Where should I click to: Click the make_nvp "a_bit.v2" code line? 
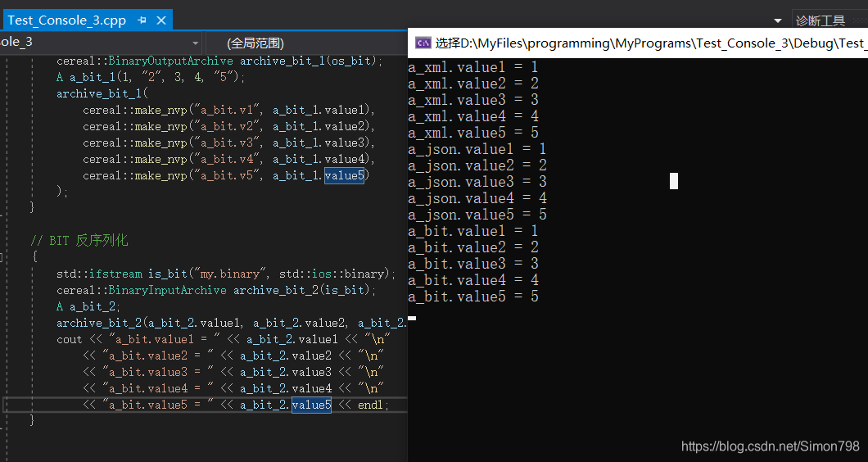pos(229,126)
